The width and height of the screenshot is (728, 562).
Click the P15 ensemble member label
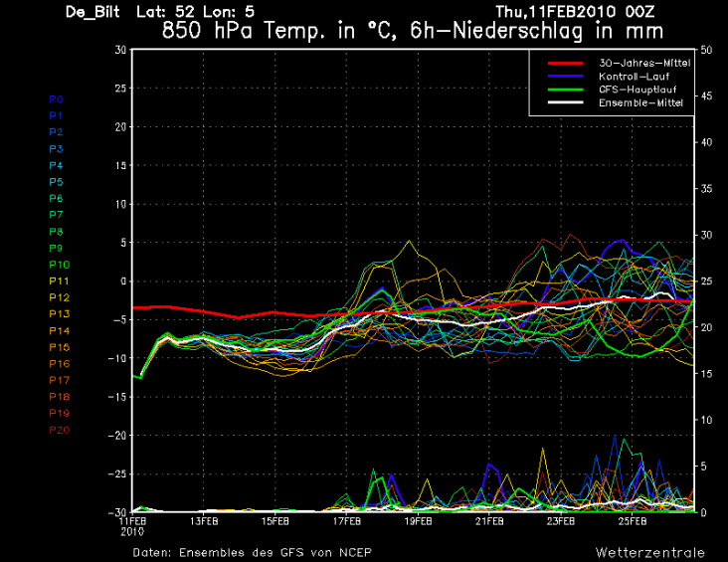click(60, 347)
